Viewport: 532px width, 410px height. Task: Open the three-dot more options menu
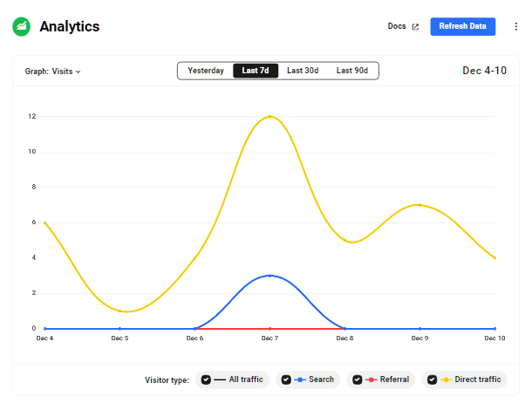tap(515, 26)
